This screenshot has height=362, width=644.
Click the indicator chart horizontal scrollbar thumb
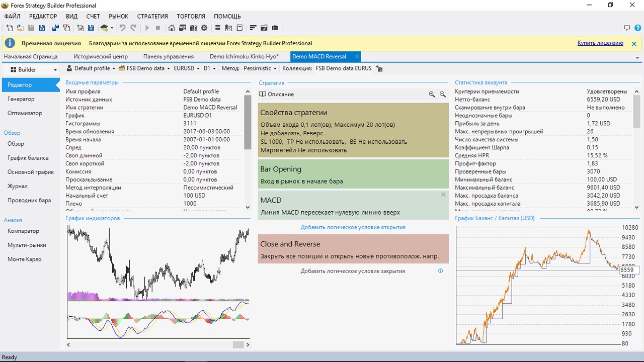238,345
